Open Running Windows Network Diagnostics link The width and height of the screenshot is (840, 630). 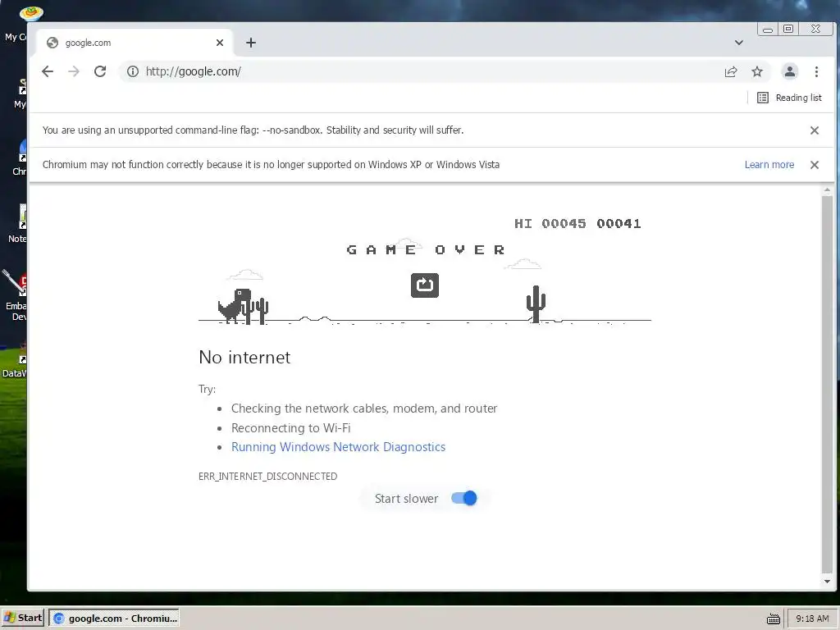click(x=338, y=447)
